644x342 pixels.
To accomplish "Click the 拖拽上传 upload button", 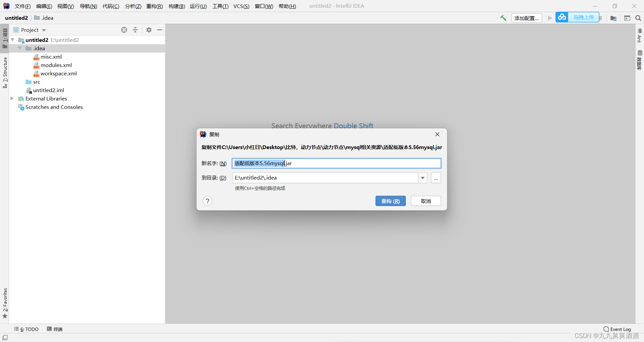I will [x=584, y=17].
